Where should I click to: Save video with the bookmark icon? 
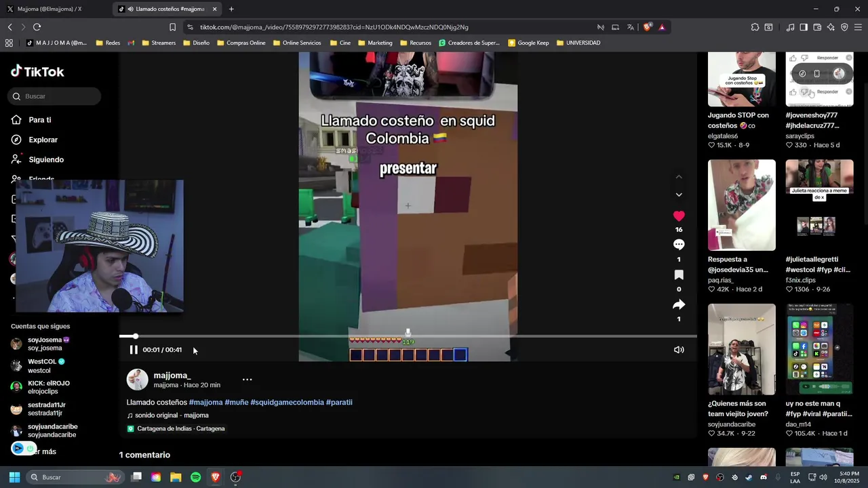pyautogui.click(x=679, y=274)
